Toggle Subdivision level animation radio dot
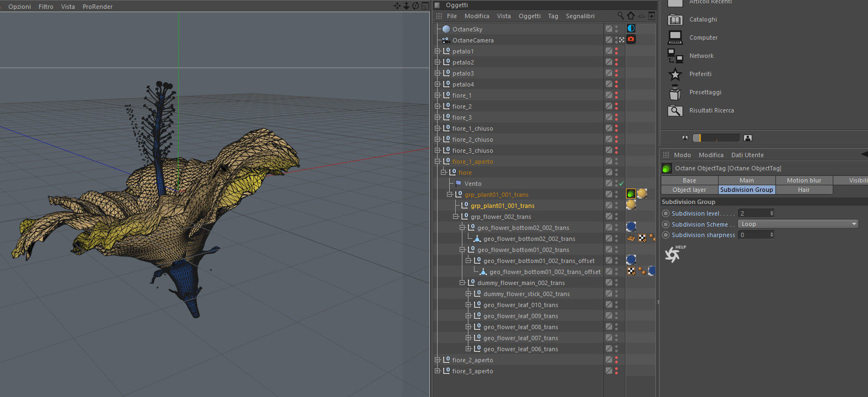Image resolution: width=868 pixels, height=397 pixels. (666, 213)
